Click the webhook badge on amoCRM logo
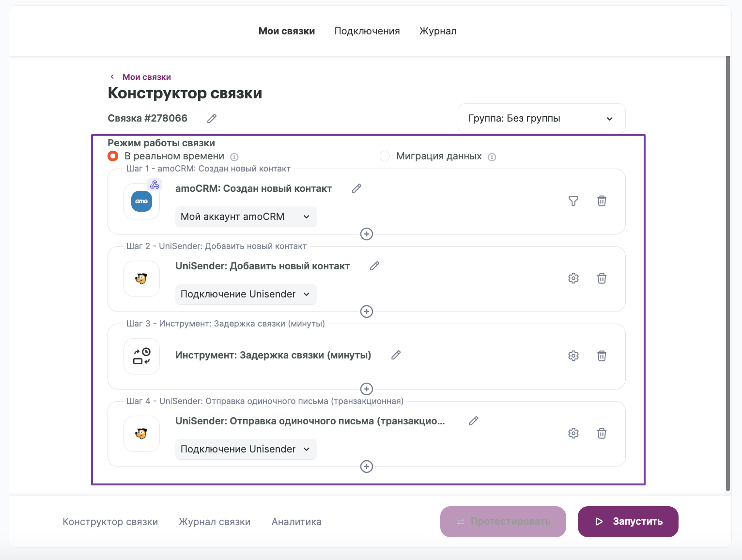Viewport: 742px width, 560px height. [155, 185]
